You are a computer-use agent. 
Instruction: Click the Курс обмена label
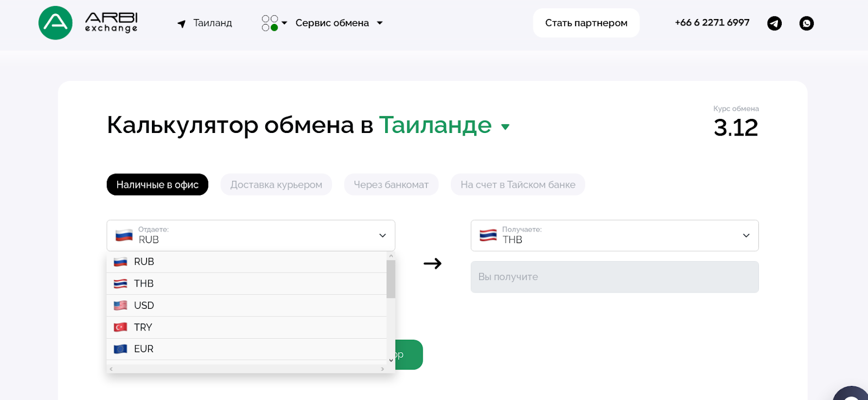(x=736, y=109)
